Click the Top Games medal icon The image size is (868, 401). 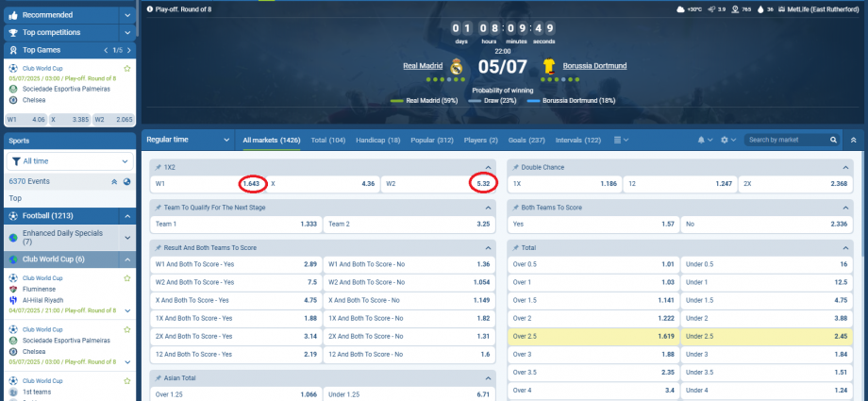[14, 50]
